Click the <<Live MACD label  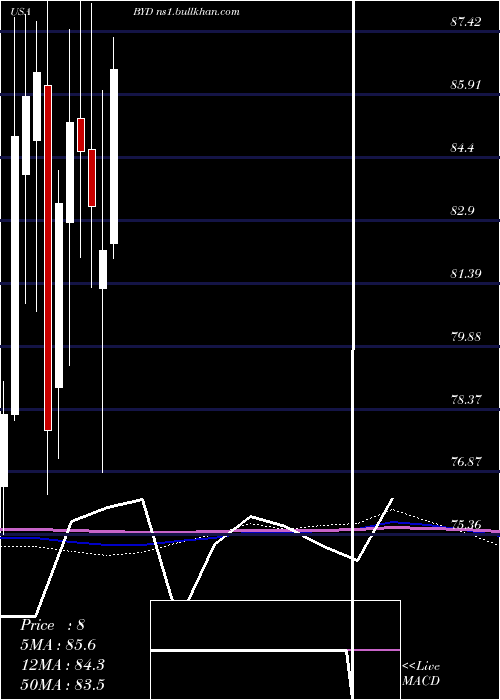[x=421, y=674]
